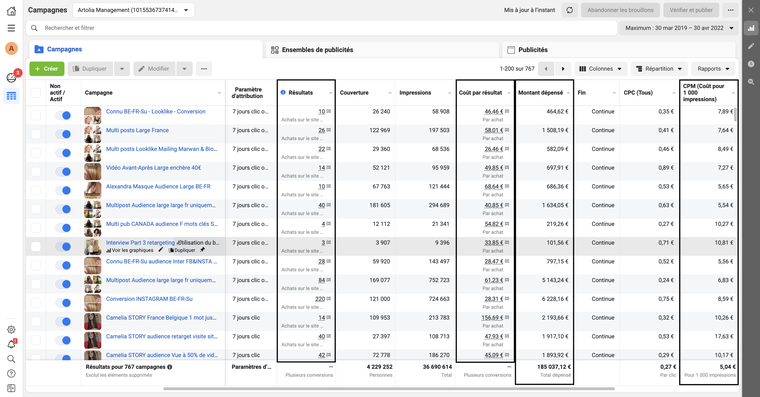Expand the Répartition dropdown
This screenshot has height=397, width=760.
pos(659,69)
